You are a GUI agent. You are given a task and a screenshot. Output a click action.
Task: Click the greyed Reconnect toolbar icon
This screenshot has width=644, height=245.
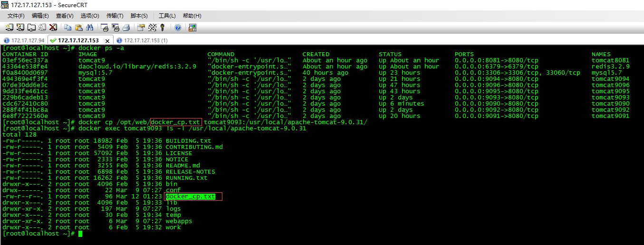[x=42, y=28]
